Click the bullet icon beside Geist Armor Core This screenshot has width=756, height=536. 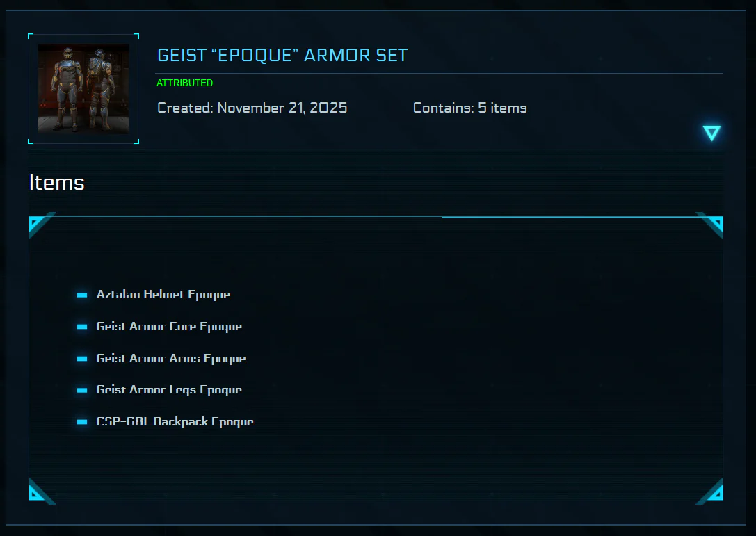click(x=82, y=327)
